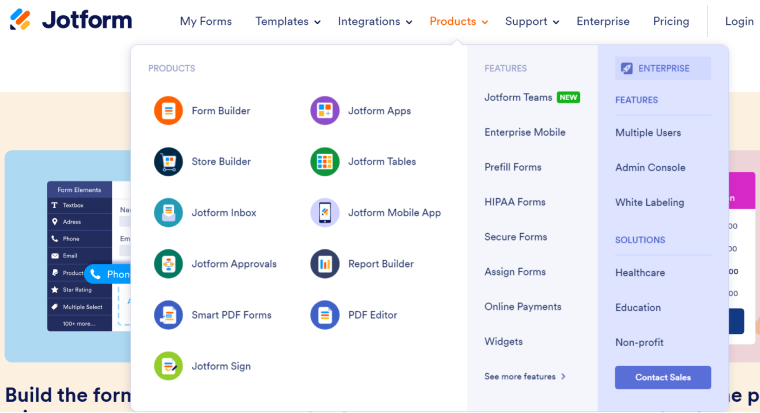
Task: Open Healthcare solution link
Action: click(x=640, y=272)
